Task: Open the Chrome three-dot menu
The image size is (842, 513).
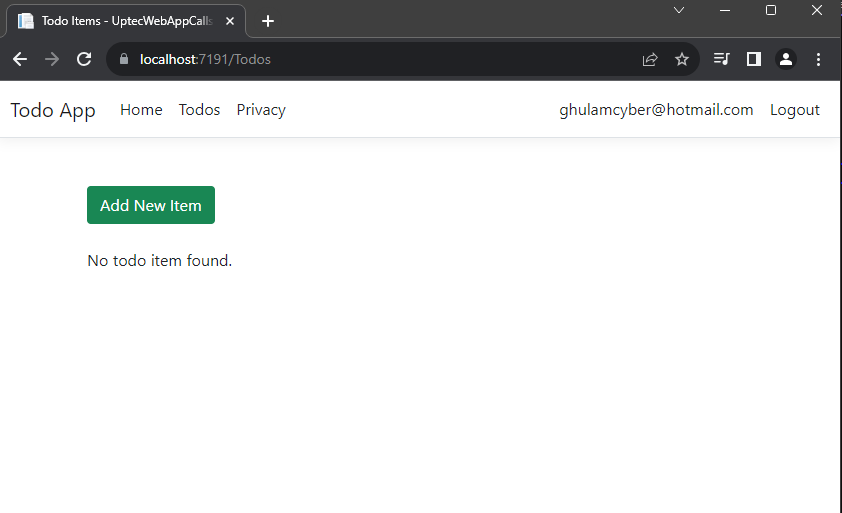Action: 818,59
